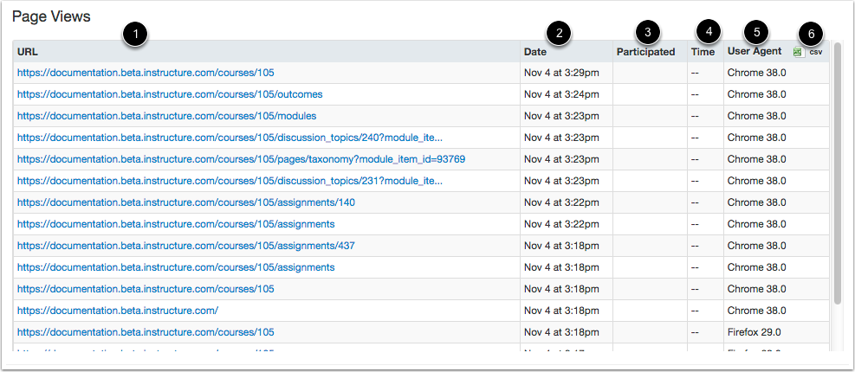Click numbered callout marker 1

pyautogui.click(x=135, y=35)
